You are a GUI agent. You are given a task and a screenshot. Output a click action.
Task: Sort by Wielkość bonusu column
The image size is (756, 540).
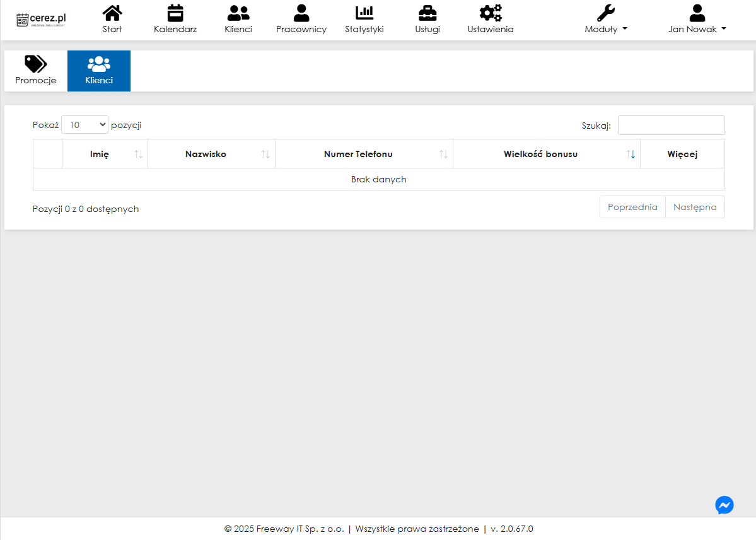546,154
